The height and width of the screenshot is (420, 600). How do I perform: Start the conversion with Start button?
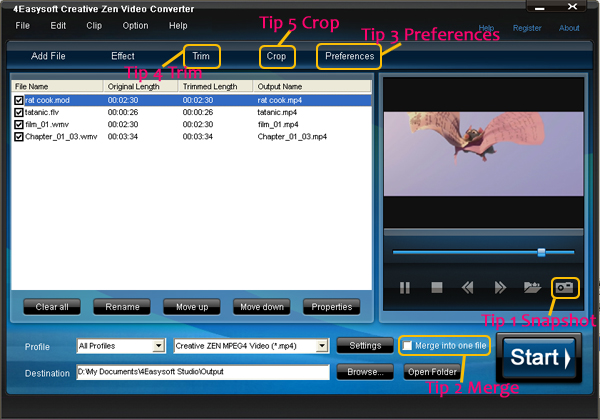(x=539, y=358)
